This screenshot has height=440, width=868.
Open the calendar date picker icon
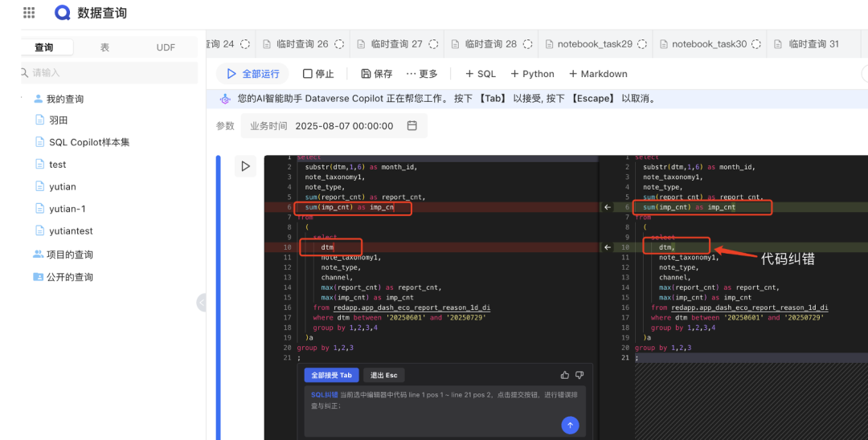click(411, 125)
